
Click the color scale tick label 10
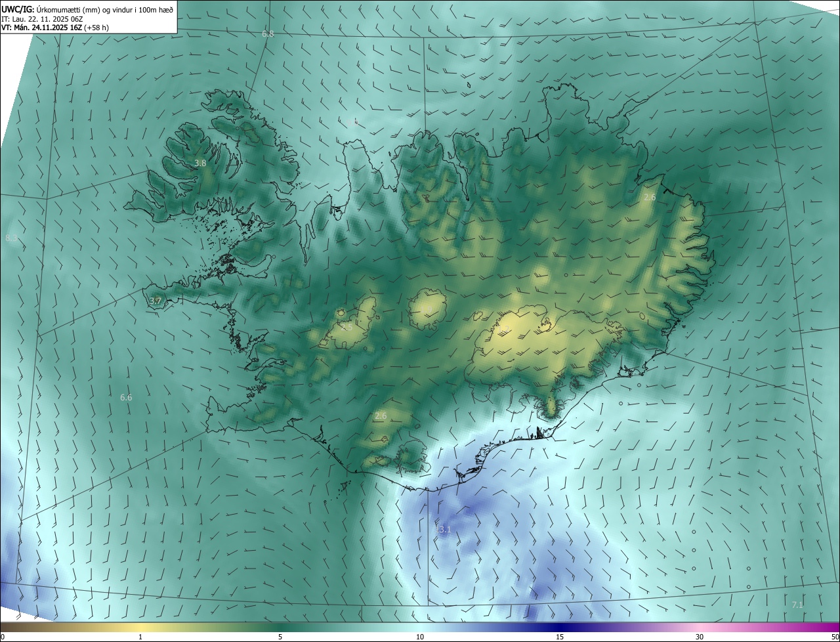[420, 637]
